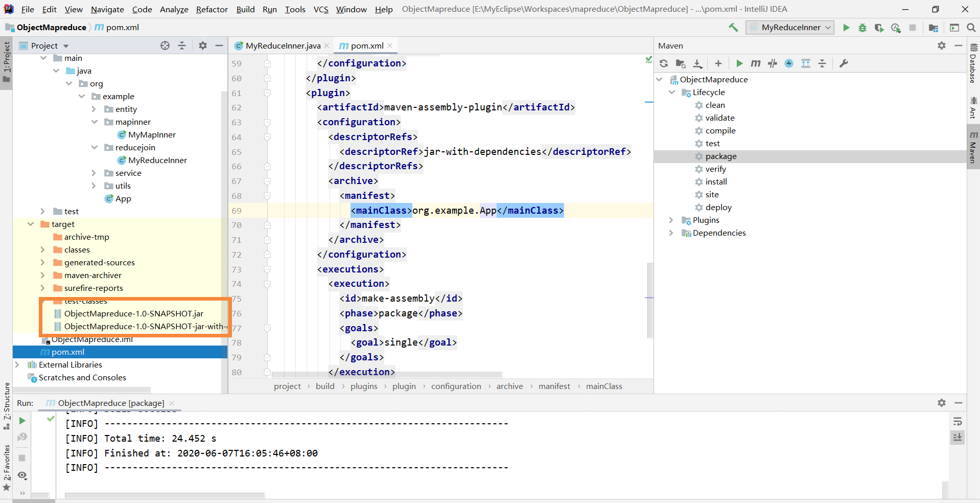The height and width of the screenshot is (503, 980).
Task: Expand the classes folder
Action: (x=43, y=249)
